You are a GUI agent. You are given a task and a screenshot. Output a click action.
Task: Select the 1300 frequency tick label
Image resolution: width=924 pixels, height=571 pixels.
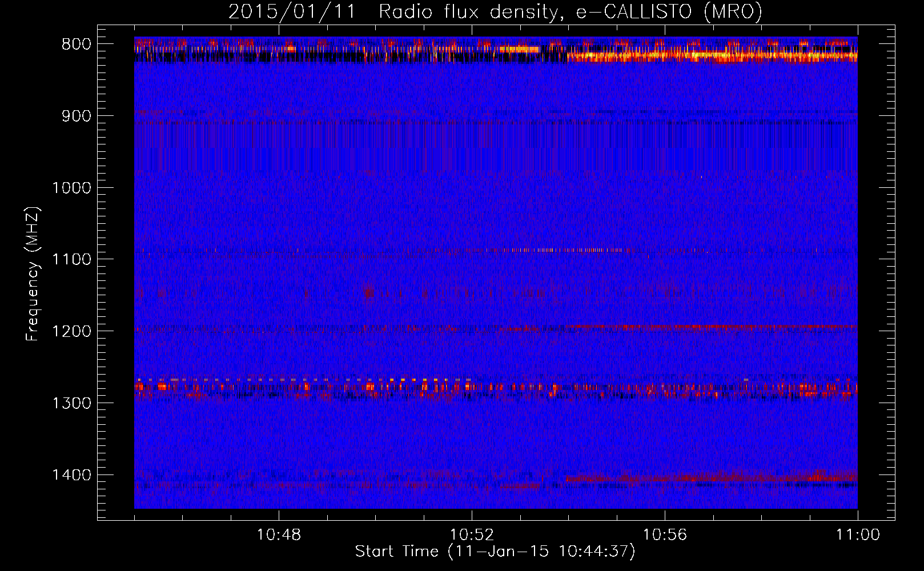point(71,403)
